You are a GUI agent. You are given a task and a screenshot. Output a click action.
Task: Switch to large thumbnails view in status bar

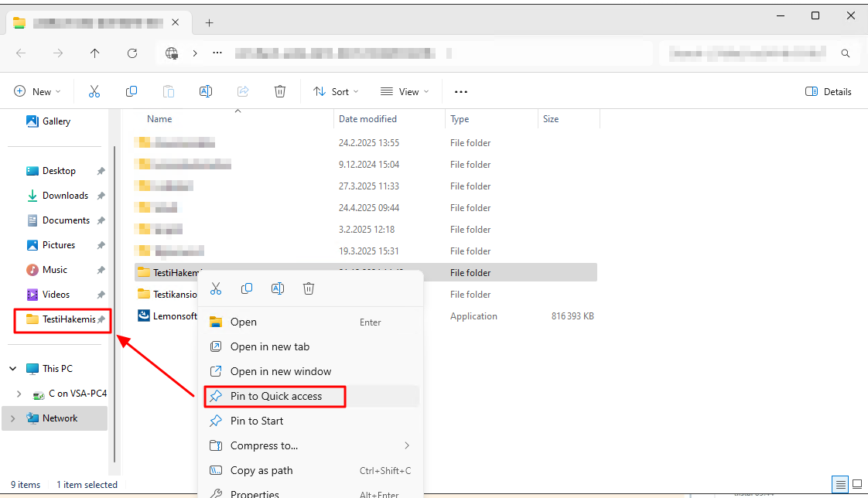point(856,484)
